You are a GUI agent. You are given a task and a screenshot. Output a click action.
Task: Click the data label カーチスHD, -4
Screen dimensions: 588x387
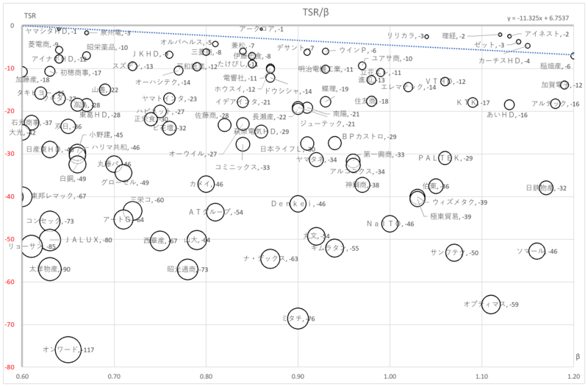[504, 61]
